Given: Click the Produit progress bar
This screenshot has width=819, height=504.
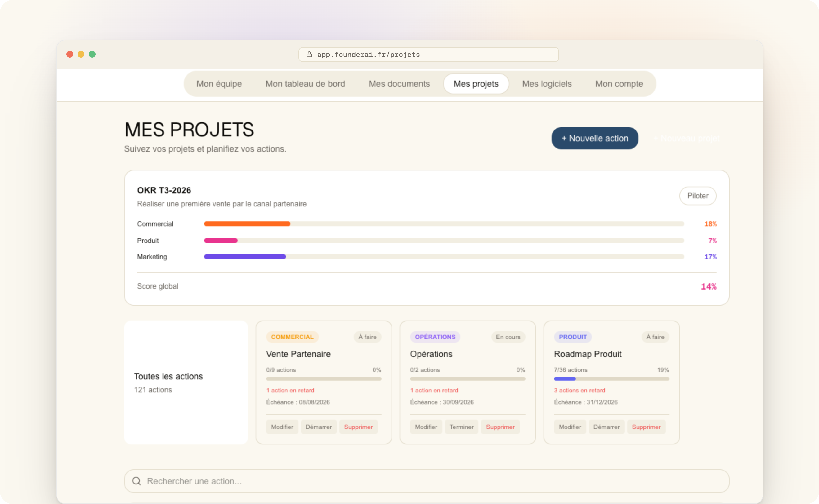Looking at the screenshot, I should (x=444, y=241).
